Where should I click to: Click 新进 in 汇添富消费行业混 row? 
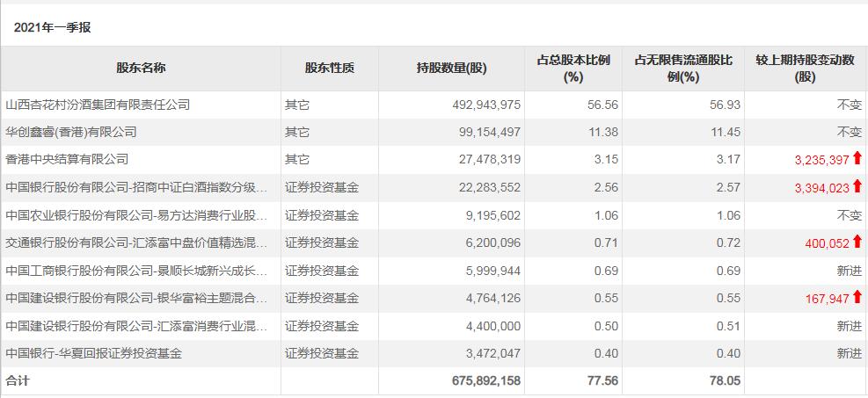(x=850, y=326)
